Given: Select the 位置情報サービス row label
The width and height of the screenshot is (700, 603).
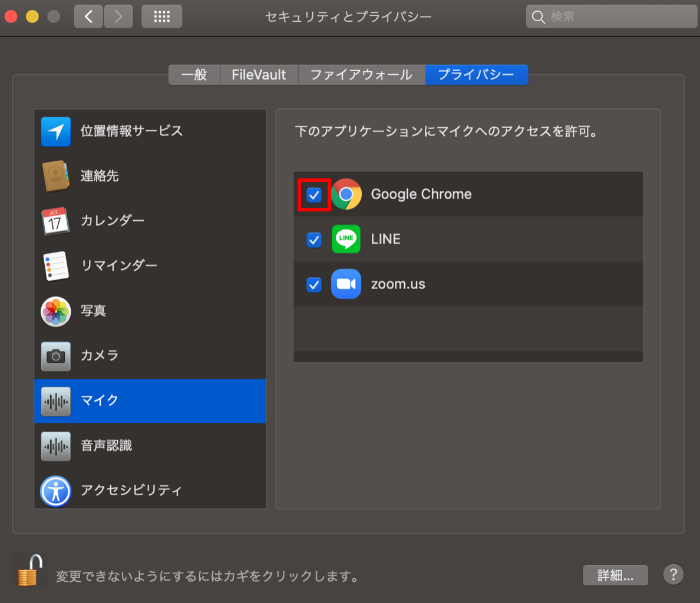Looking at the screenshot, I should click(132, 131).
